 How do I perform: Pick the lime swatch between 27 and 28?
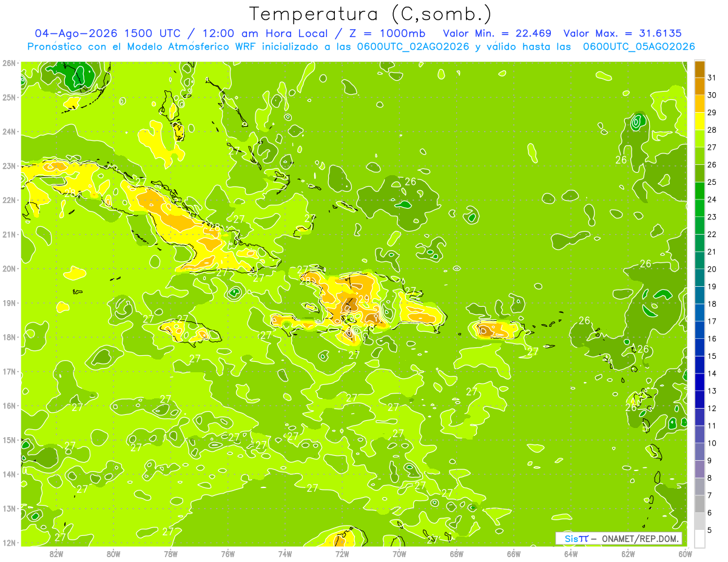pyautogui.click(x=699, y=139)
